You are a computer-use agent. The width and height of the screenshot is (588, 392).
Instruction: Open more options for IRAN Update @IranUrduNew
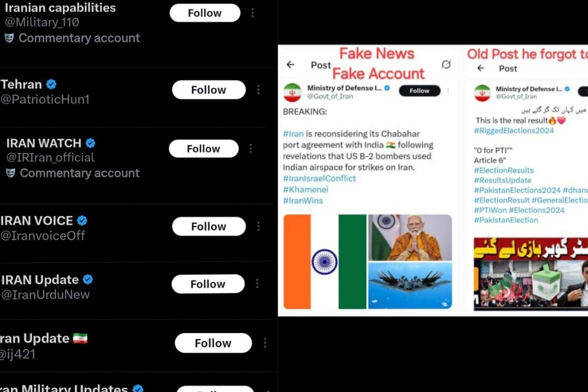(256, 284)
